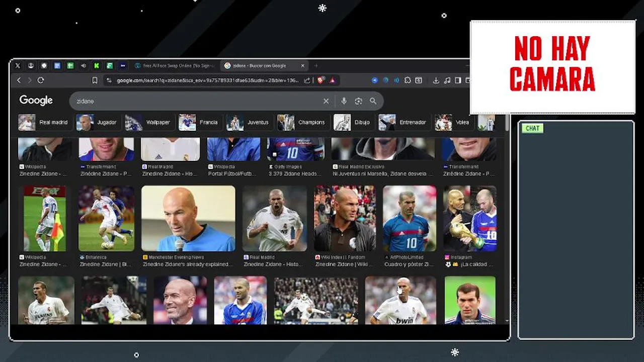Image resolution: width=644 pixels, height=362 pixels.
Task: Click the page vertical scrollbar
Action: tap(506, 123)
